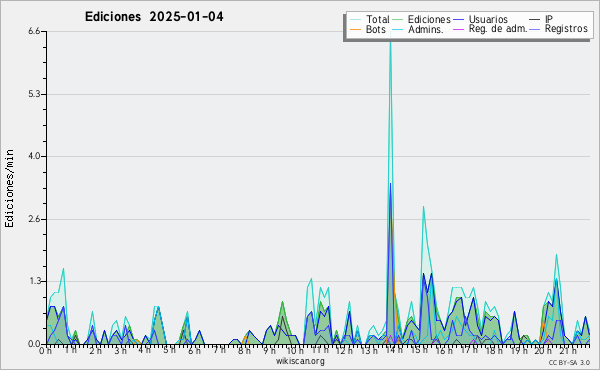Click the 'wikiscan.org' source text

(x=300, y=361)
